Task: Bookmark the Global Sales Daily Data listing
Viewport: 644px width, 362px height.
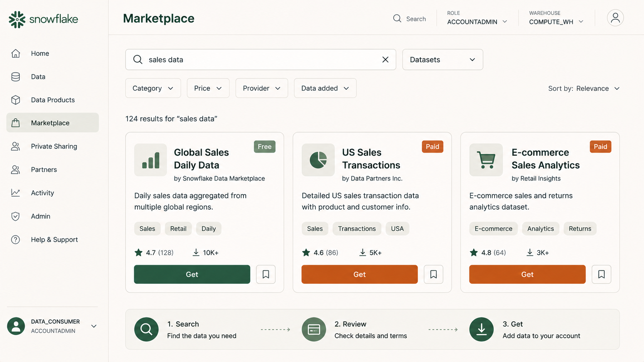Action: click(x=266, y=274)
